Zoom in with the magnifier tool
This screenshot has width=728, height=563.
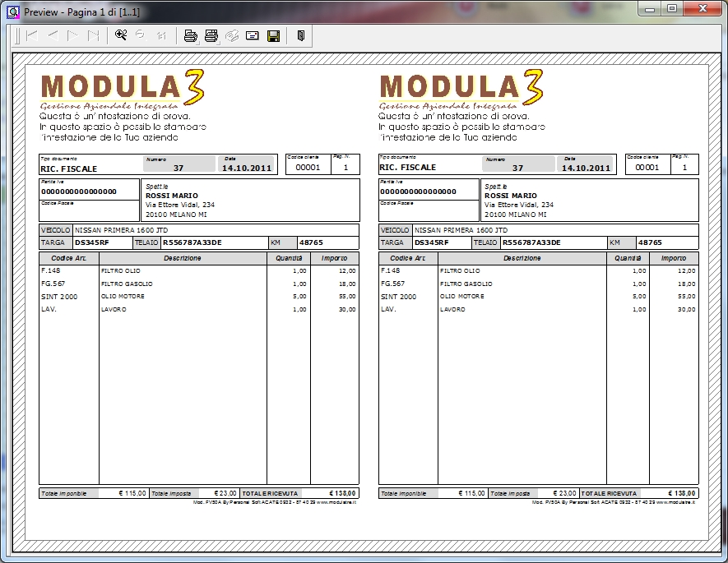point(121,35)
